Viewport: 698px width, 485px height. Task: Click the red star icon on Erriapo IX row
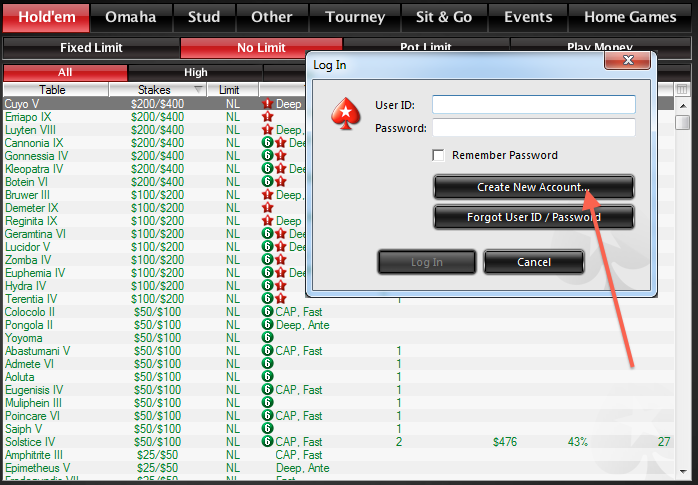tap(267, 117)
